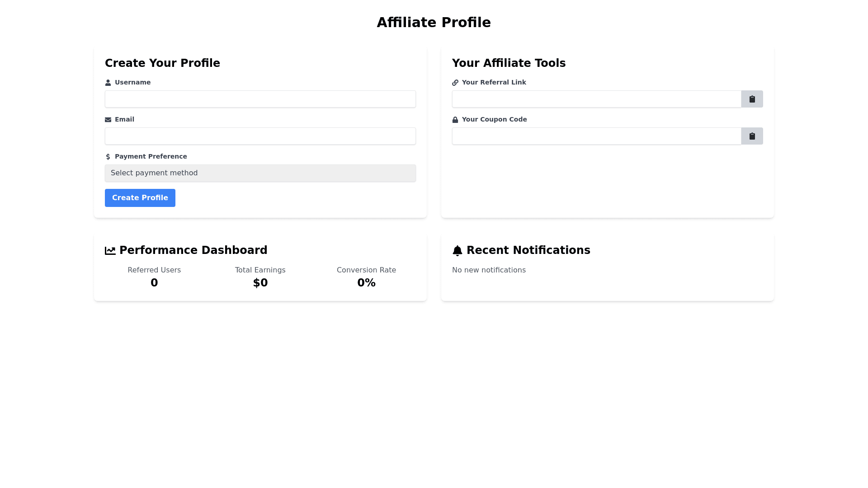The height and width of the screenshot is (488, 868).
Task: Click the Conversion Rate percentage
Action: [366, 283]
